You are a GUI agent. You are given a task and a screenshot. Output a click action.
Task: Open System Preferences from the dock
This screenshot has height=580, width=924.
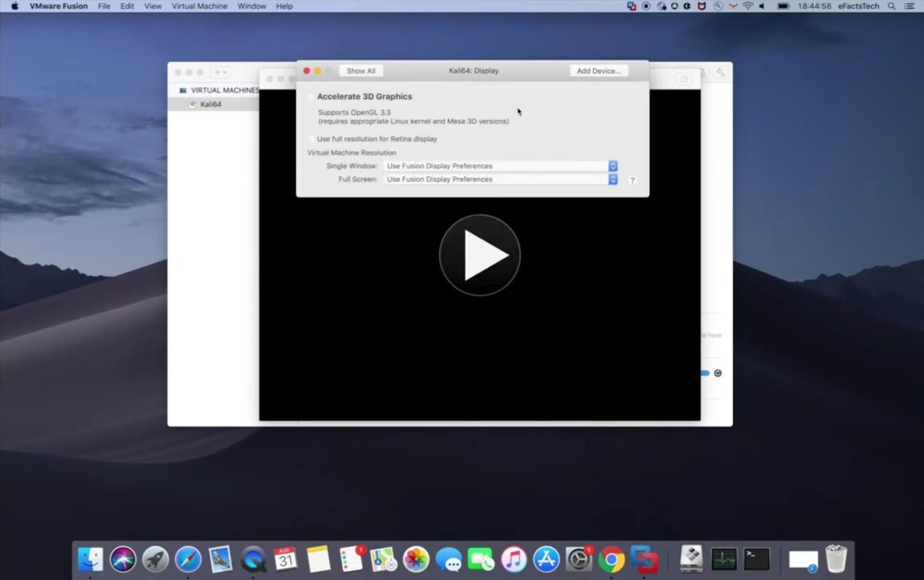click(579, 559)
